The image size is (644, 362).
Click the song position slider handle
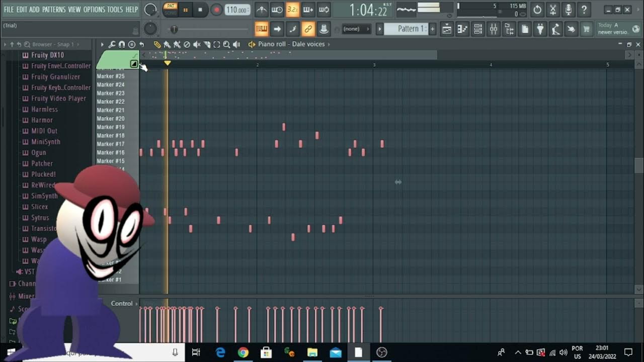click(174, 29)
